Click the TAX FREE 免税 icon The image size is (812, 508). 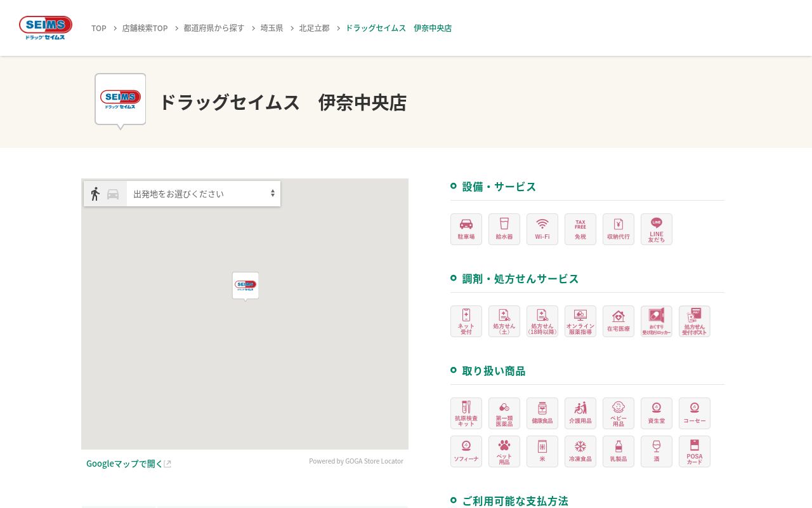tap(580, 229)
